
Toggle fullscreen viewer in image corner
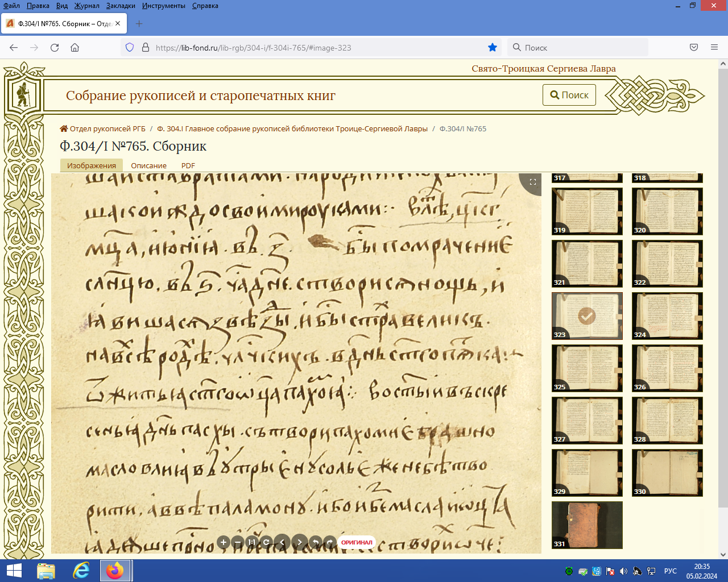coord(532,182)
